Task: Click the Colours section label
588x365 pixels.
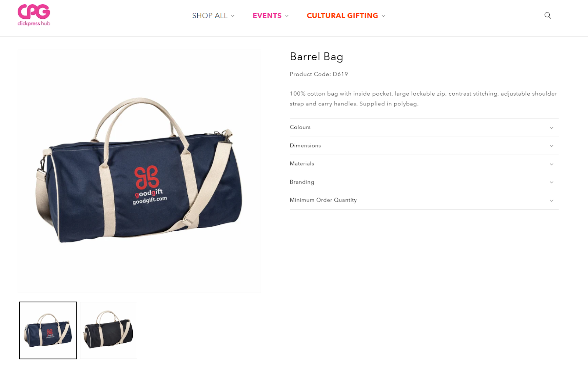Action: coord(300,127)
